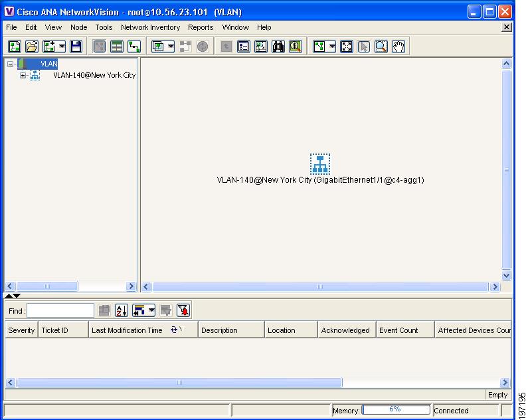Open a map with the folder icon
The width and height of the screenshot is (526, 420).
click(x=32, y=47)
